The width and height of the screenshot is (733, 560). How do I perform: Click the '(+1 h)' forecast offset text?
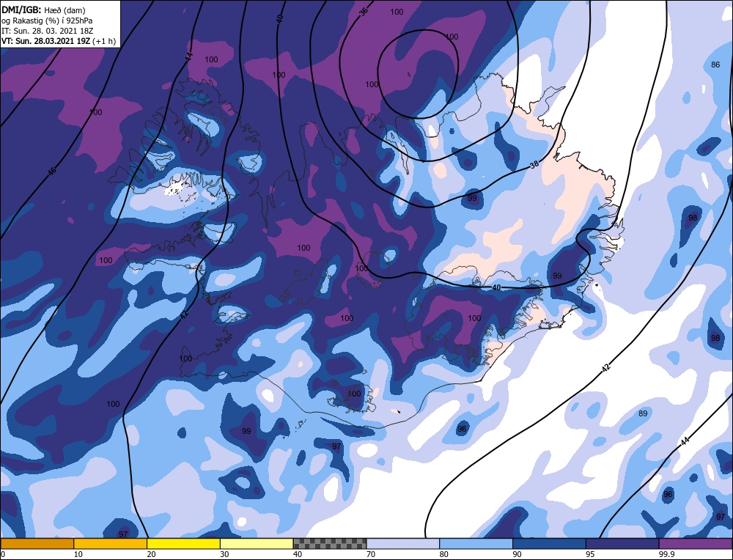tap(104, 41)
